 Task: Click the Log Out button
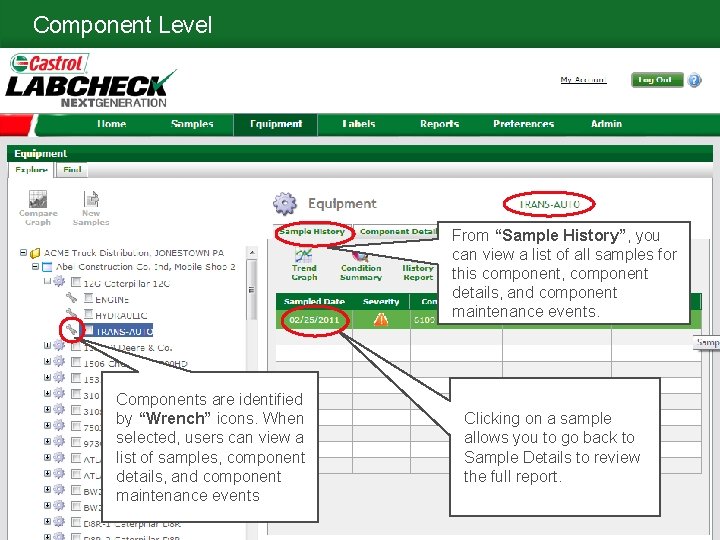(657, 80)
